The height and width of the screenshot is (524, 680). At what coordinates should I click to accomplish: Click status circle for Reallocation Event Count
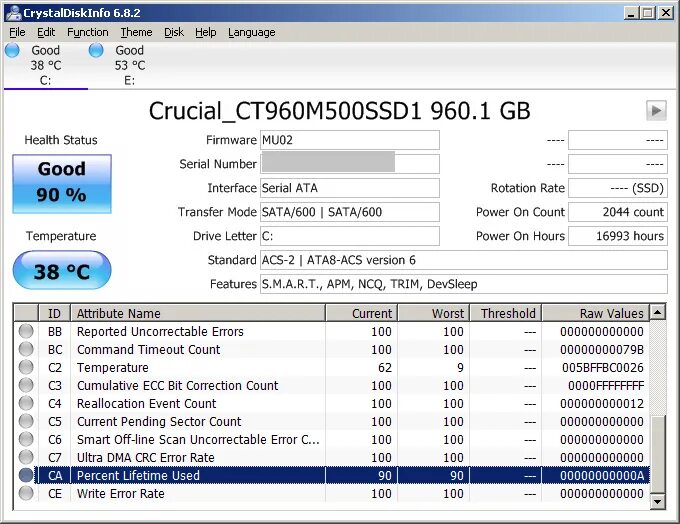(x=26, y=403)
